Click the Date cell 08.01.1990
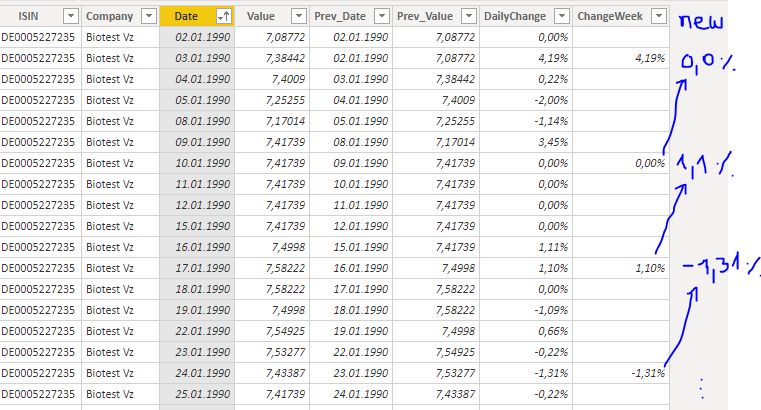 (197, 121)
